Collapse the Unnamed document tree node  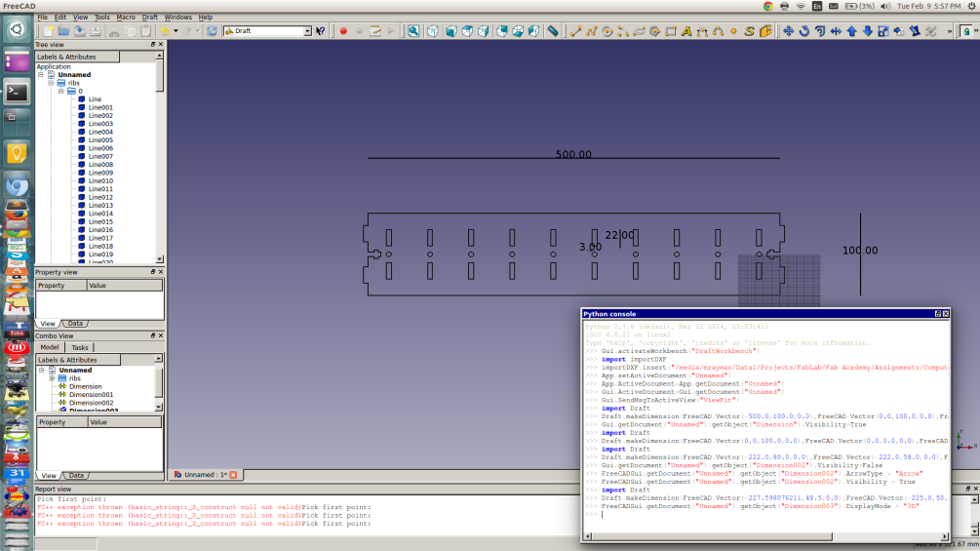[x=41, y=75]
